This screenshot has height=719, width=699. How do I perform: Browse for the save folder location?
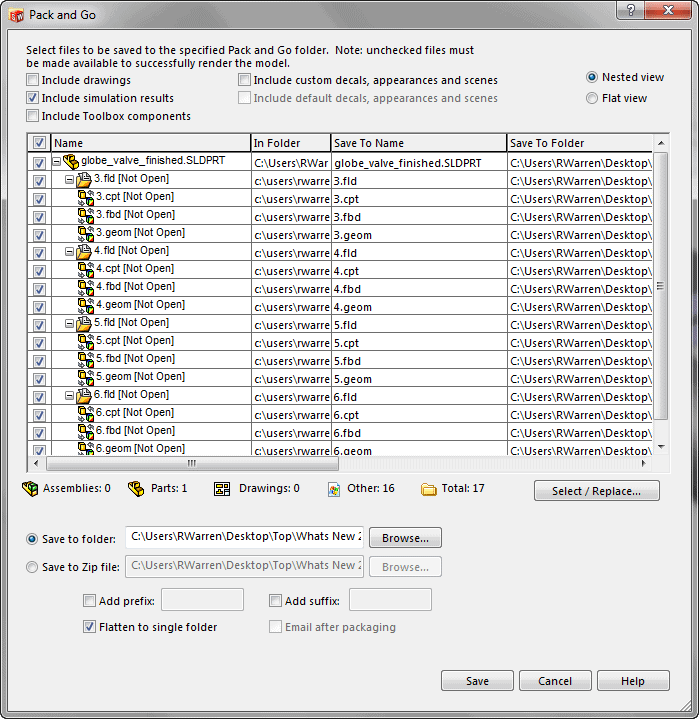coord(405,538)
